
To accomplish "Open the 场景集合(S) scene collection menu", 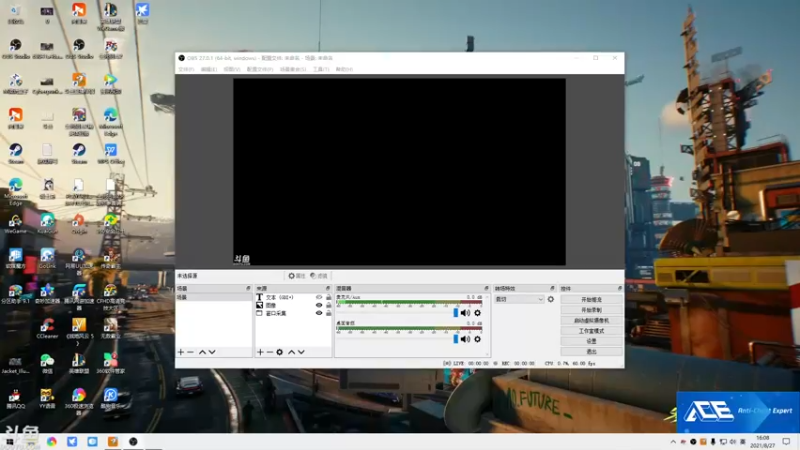I will click(293, 69).
